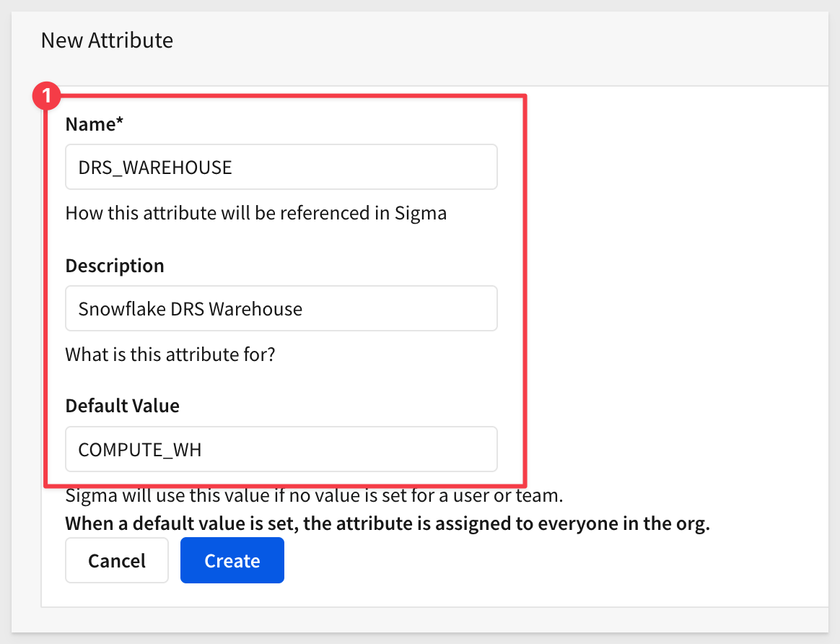Screen dimensions: 840x644
Task: Select the Default Value field showing COMPUTE_WH
Action: pyautogui.click(x=281, y=449)
